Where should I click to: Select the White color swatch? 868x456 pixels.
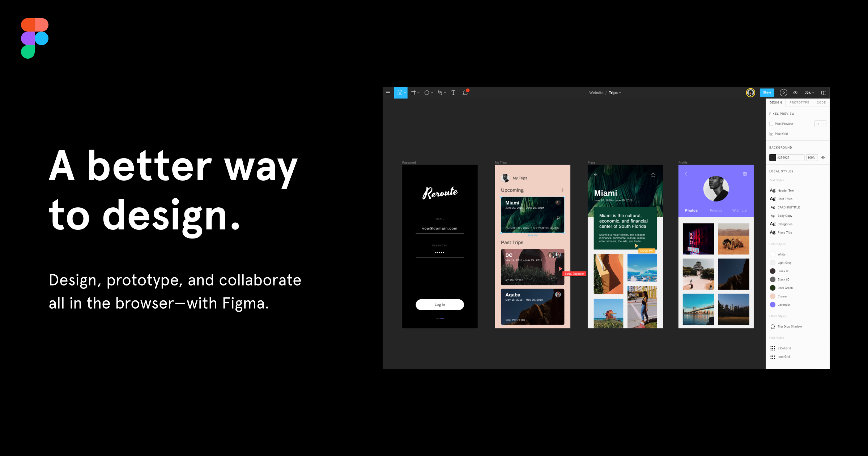coord(773,254)
